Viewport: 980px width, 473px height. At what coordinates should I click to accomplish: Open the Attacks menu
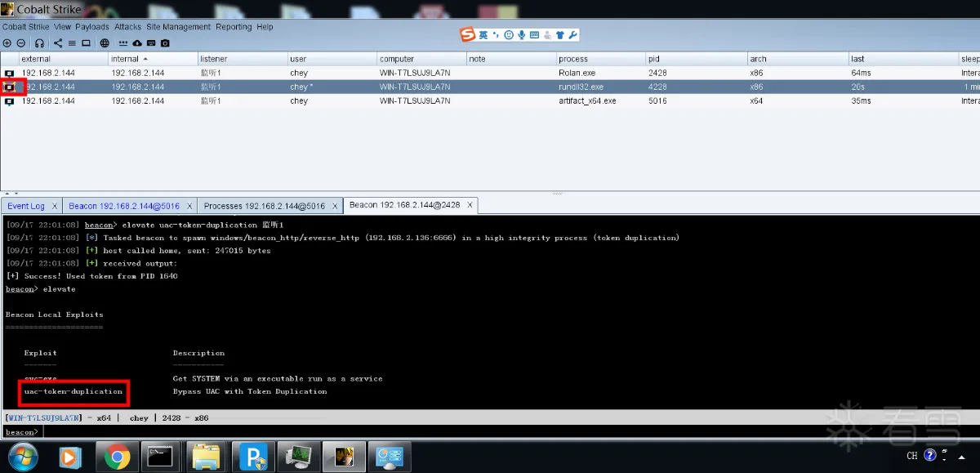tap(127, 27)
